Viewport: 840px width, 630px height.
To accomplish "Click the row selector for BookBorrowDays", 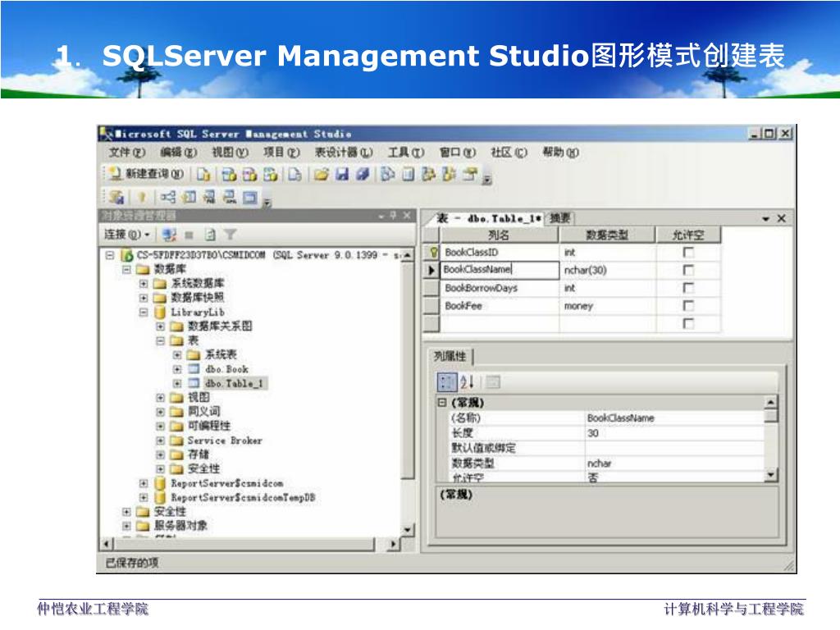I will 431,288.
